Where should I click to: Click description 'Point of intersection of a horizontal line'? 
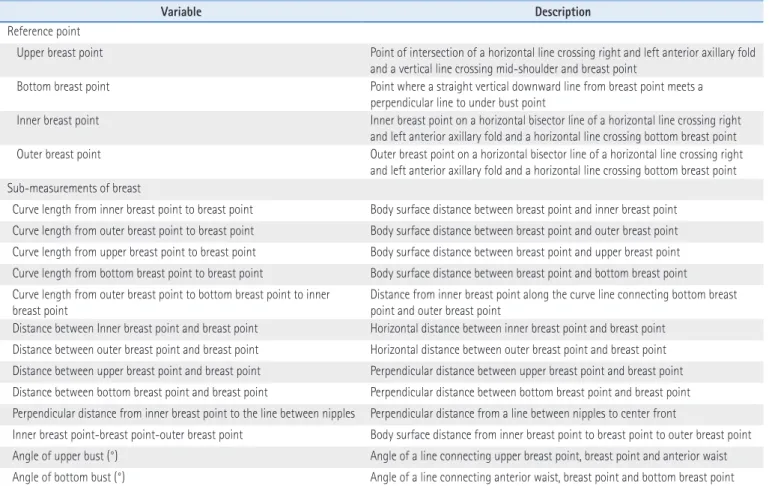coord(563,60)
